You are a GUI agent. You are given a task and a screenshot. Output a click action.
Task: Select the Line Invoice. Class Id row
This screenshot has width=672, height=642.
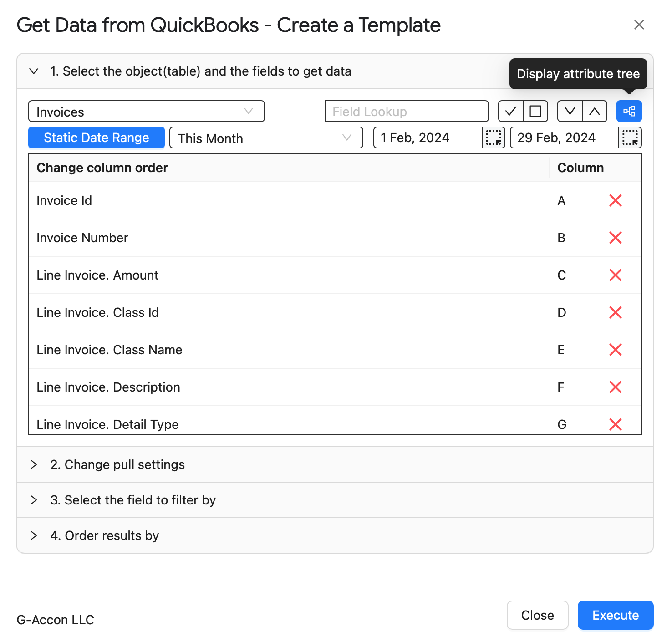[x=335, y=312]
